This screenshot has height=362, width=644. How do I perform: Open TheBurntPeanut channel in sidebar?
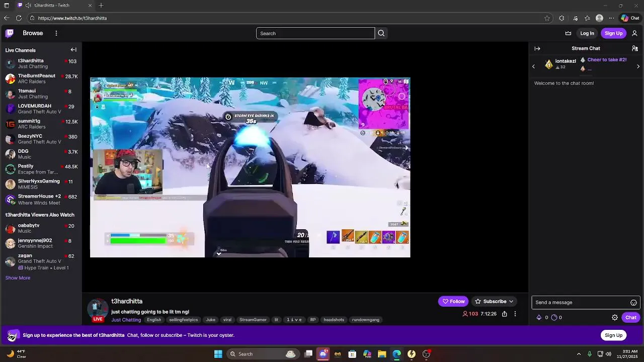41,78
